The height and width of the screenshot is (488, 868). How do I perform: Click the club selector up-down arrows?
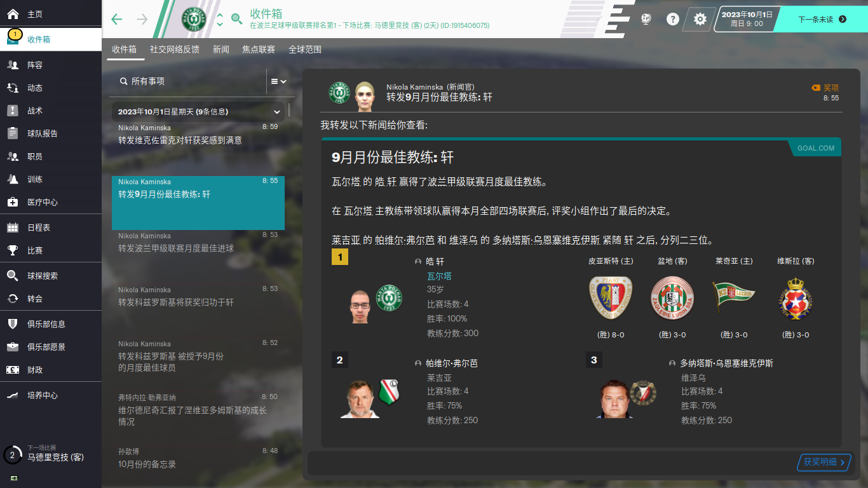tap(220, 19)
